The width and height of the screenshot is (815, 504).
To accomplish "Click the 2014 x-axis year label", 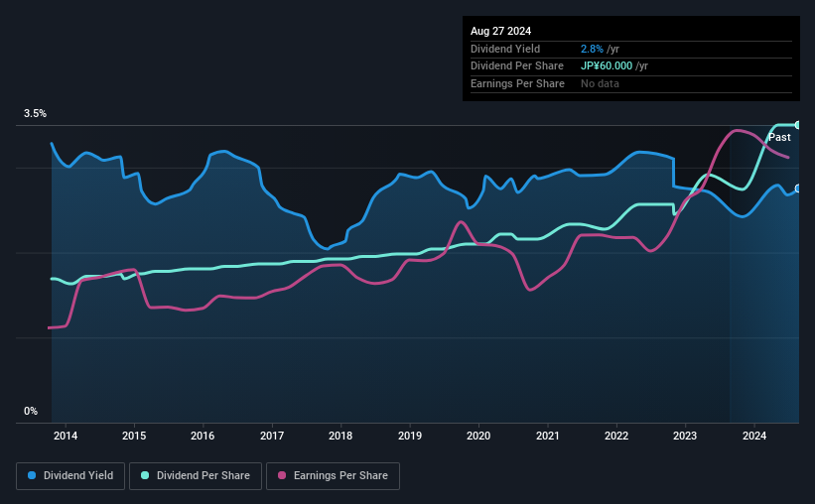I will 66,436.
